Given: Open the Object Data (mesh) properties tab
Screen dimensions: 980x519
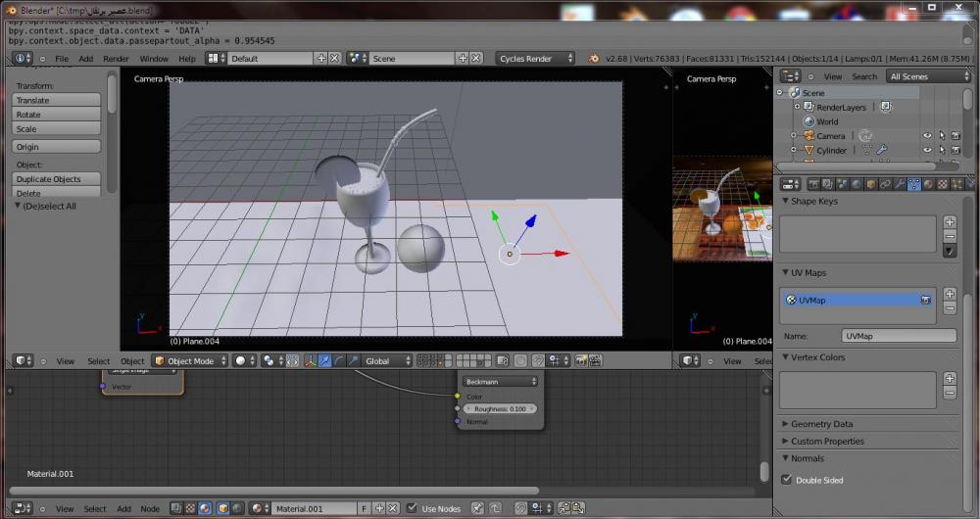Looking at the screenshot, I should pos(914,184).
